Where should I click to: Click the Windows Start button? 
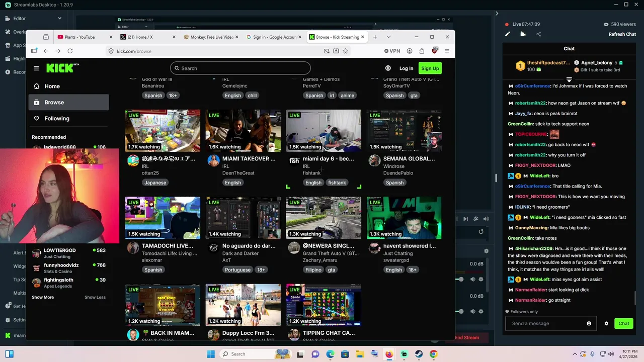[211, 354]
